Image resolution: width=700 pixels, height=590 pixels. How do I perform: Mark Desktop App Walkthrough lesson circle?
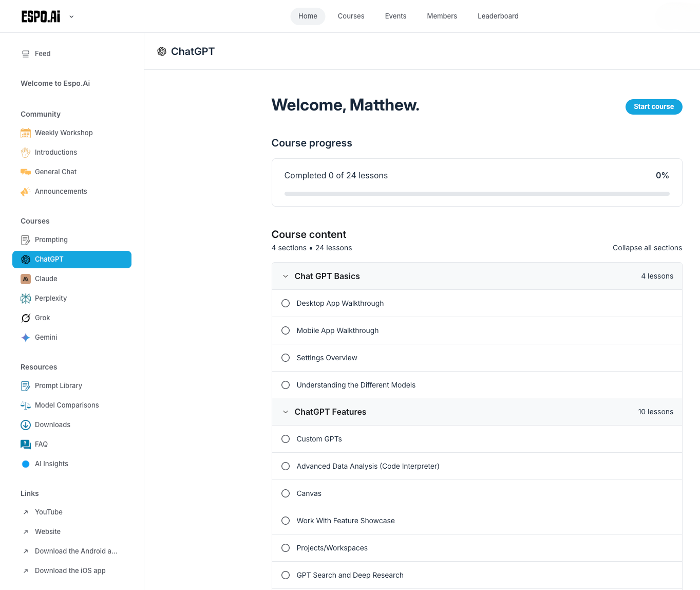tap(286, 303)
